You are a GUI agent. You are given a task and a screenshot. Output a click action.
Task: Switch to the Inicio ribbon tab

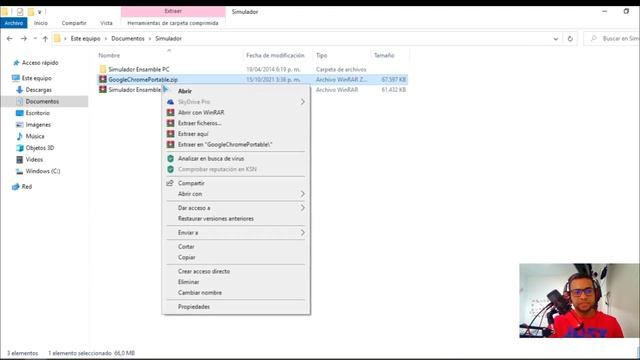[41, 23]
